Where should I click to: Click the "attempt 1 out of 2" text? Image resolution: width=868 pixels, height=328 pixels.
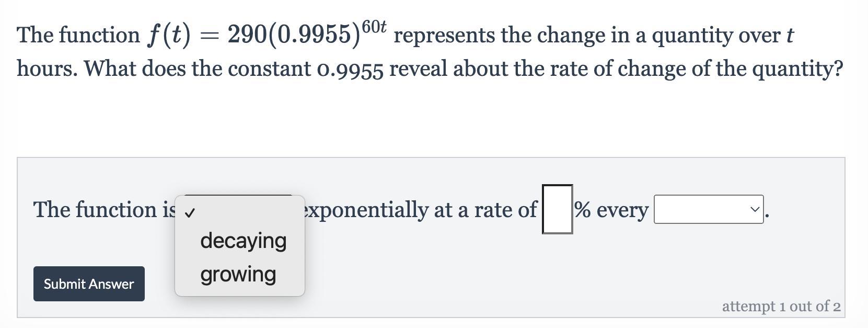[781, 306]
